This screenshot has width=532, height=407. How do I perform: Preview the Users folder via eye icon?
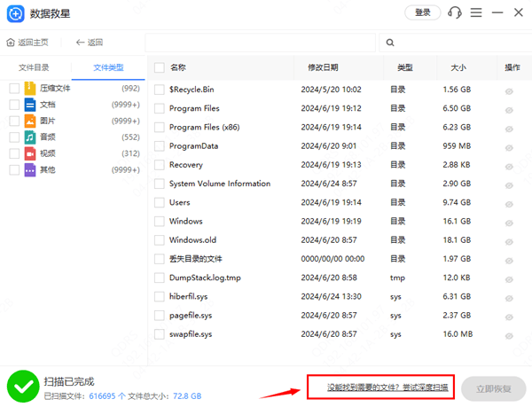coord(510,203)
